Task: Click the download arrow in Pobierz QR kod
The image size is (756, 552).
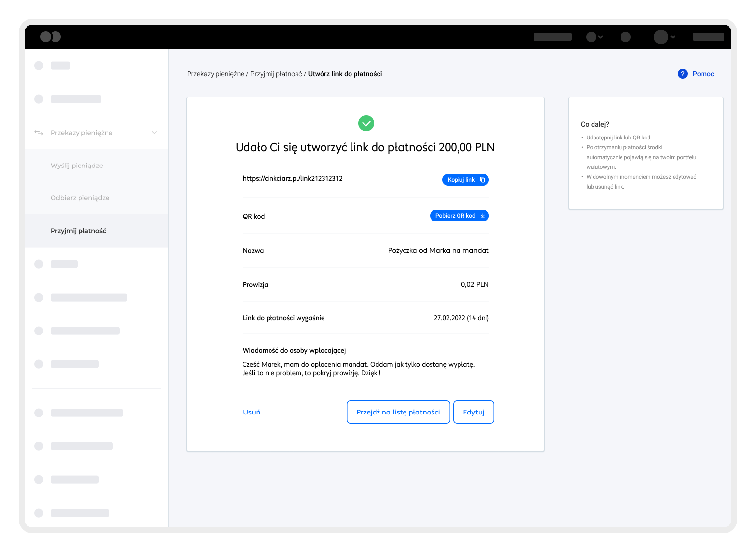Action: coord(483,216)
